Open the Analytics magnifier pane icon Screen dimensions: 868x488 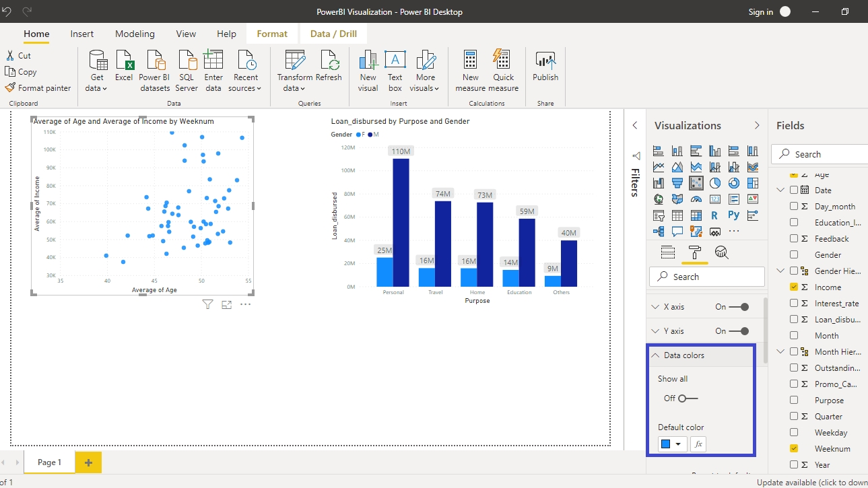point(721,253)
